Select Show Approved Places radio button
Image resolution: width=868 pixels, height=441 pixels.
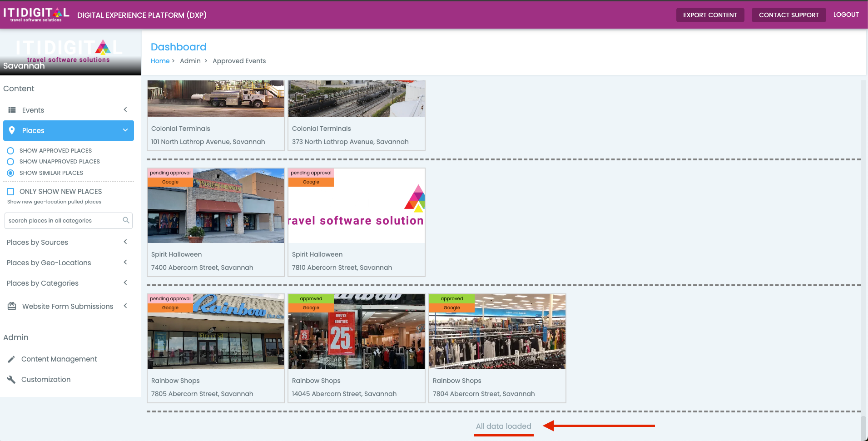pyautogui.click(x=10, y=151)
